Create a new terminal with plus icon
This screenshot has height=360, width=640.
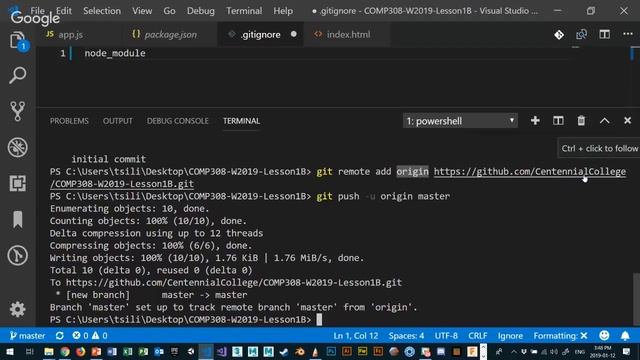tap(535, 121)
